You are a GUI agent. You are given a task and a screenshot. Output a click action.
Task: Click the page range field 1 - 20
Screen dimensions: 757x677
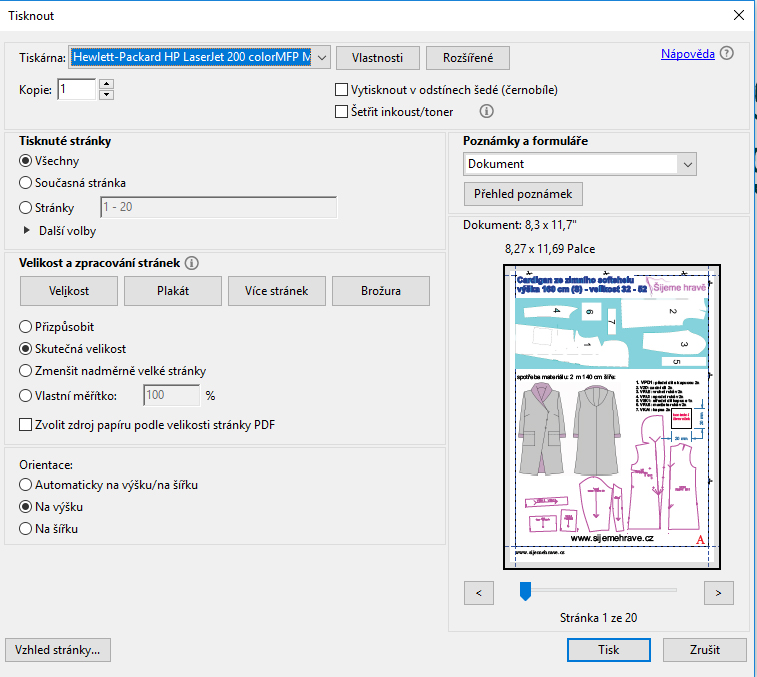218,207
